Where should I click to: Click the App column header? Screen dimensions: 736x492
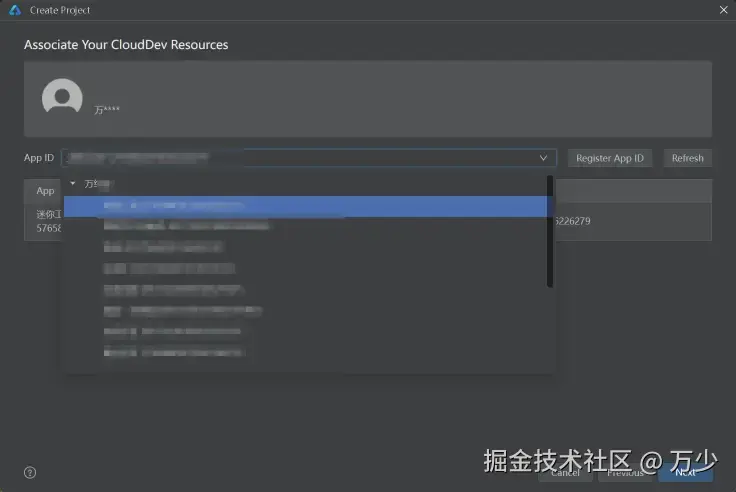(46, 191)
